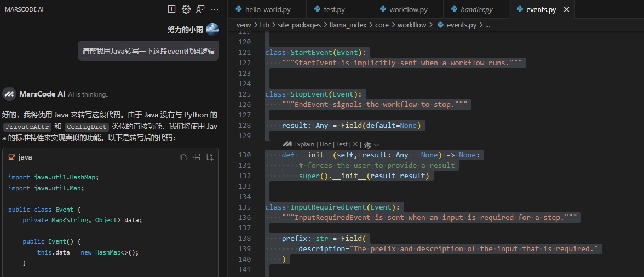Image resolution: width=644 pixels, height=277 pixels.
Task: Dismiss the code lens with X
Action: (x=355, y=144)
